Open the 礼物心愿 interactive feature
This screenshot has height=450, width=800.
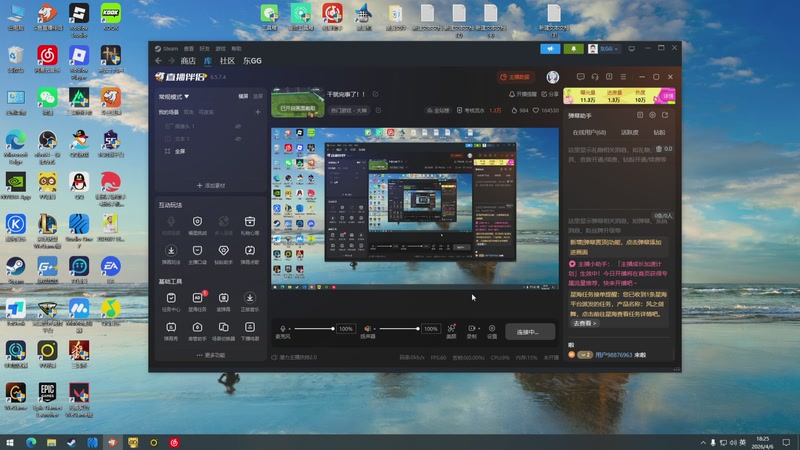pyautogui.click(x=249, y=225)
